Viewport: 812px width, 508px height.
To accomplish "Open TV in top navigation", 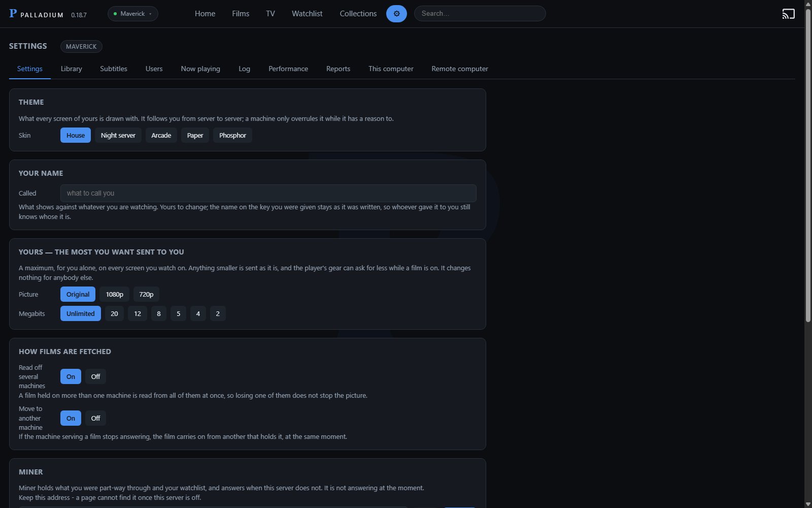I will (x=270, y=14).
